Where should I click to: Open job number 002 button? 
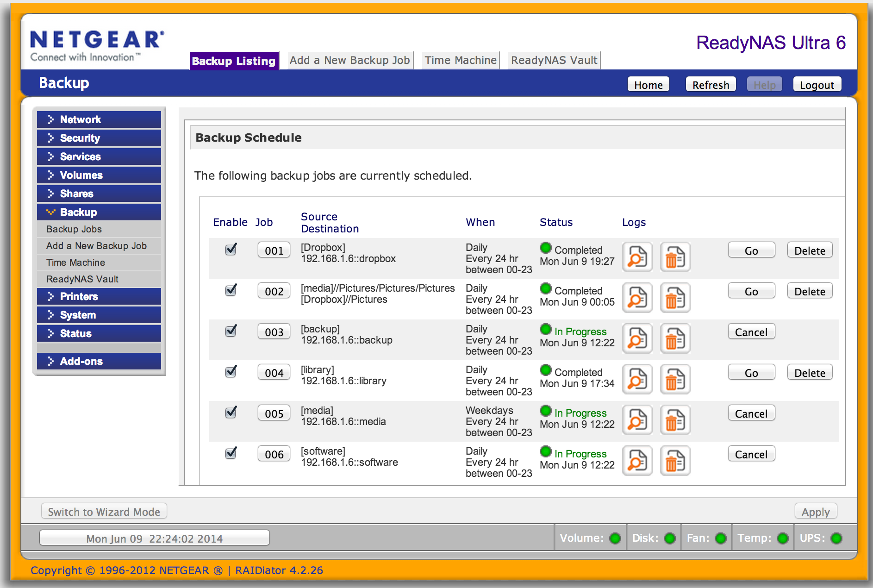tap(274, 291)
